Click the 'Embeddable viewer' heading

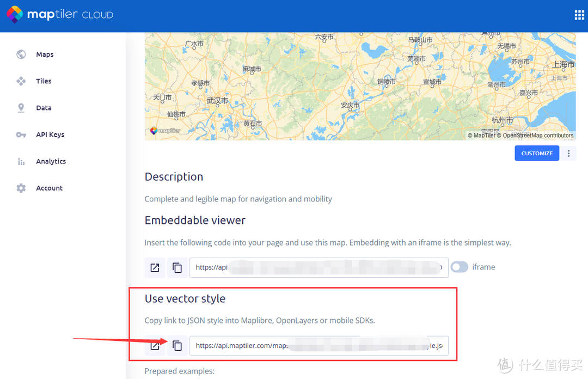point(195,221)
